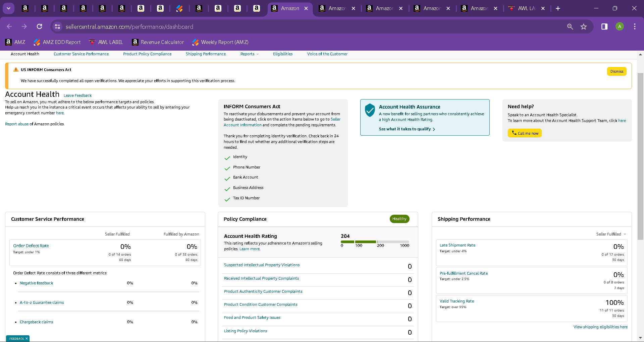
Task: Open Listing Policy Violations link
Action: (x=246, y=331)
